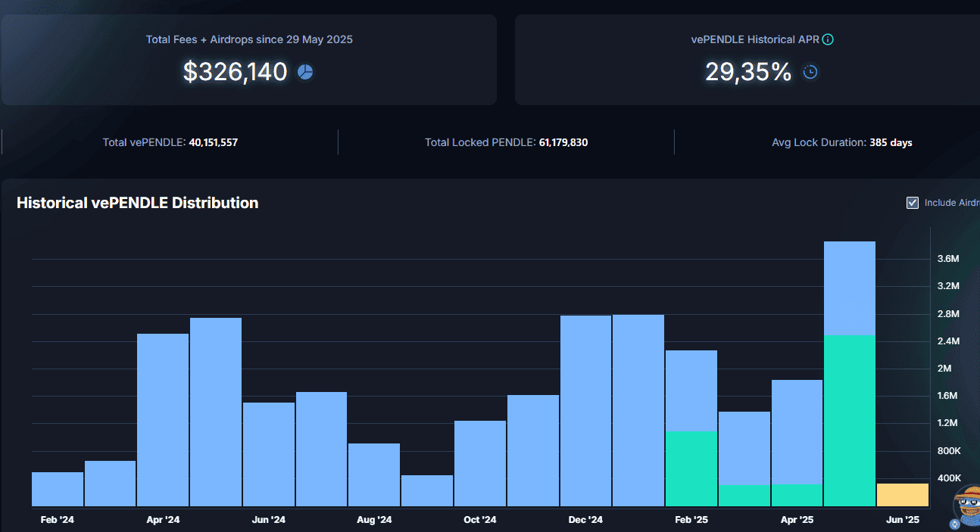Click the "Include Airdrops" checkbox label text
This screenshot has height=532, width=980.
coord(952,203)
